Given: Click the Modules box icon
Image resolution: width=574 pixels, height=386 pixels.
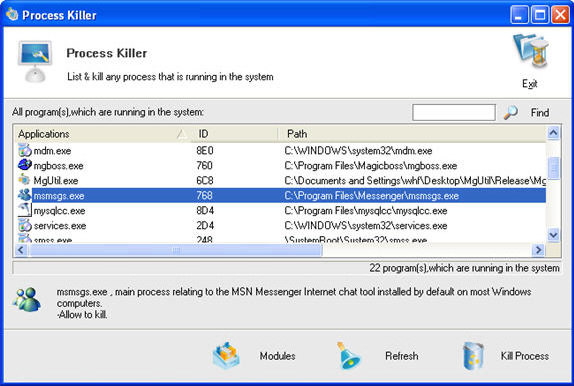Looking at the screenshot, I should [x=226, y=355].
